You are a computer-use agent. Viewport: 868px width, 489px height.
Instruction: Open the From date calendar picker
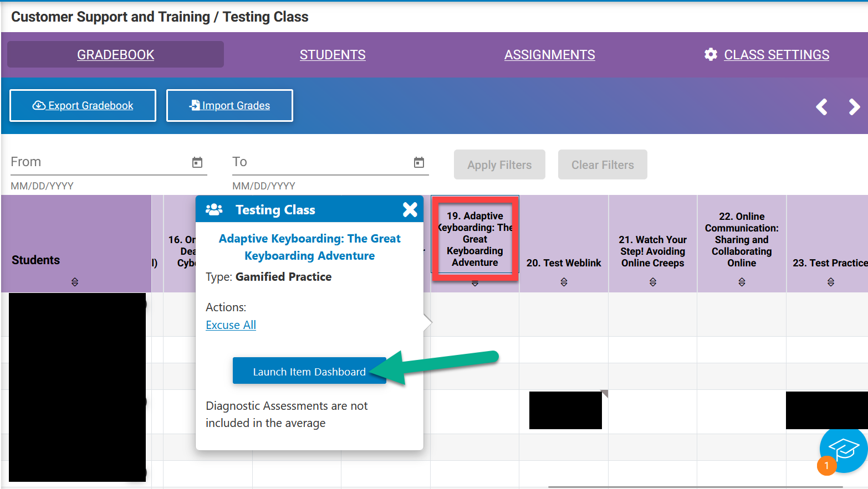click(x=197, y=162)
